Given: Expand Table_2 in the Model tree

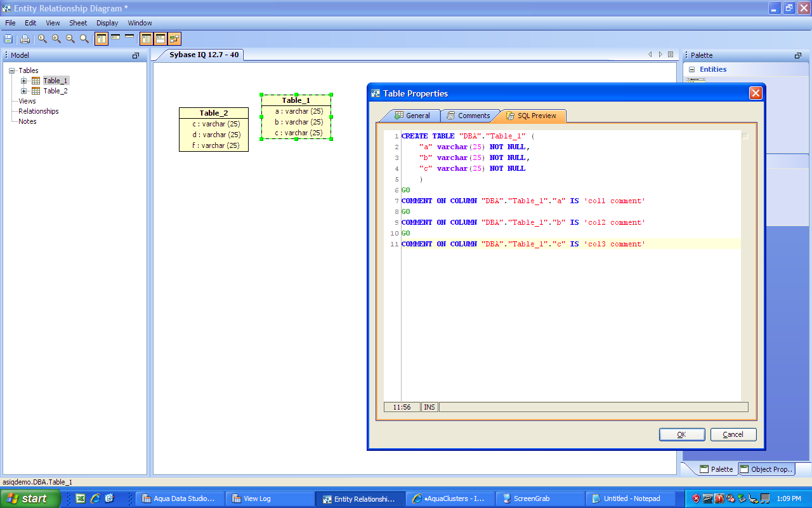Looking at the screenshot, I should pyautogui.click(x=24, y=91).
